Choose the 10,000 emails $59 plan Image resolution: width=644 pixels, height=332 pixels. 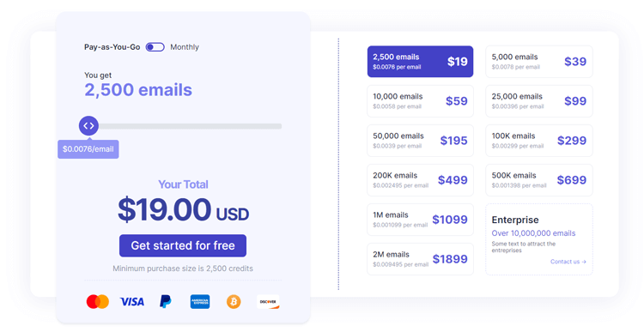[x=420, y=101]
